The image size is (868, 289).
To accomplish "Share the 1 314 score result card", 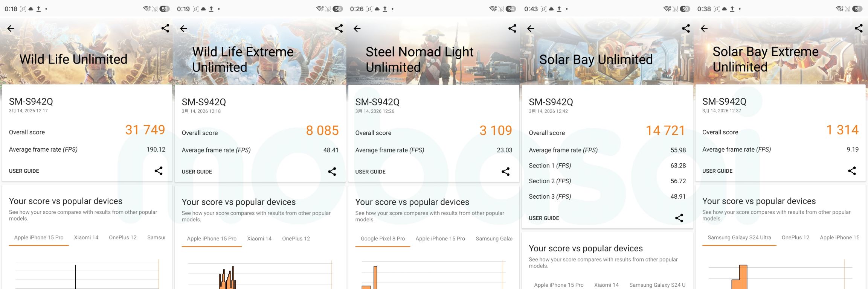I will pyautogui.click(x=852, y=171).
